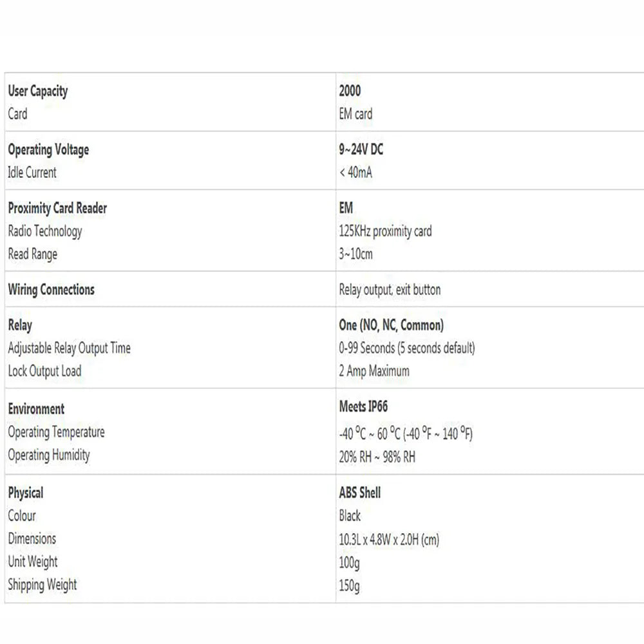Click the Proximity Card Reader heading
The height and width of the screenshot is (644, 644).
click(x=57, y=208)
